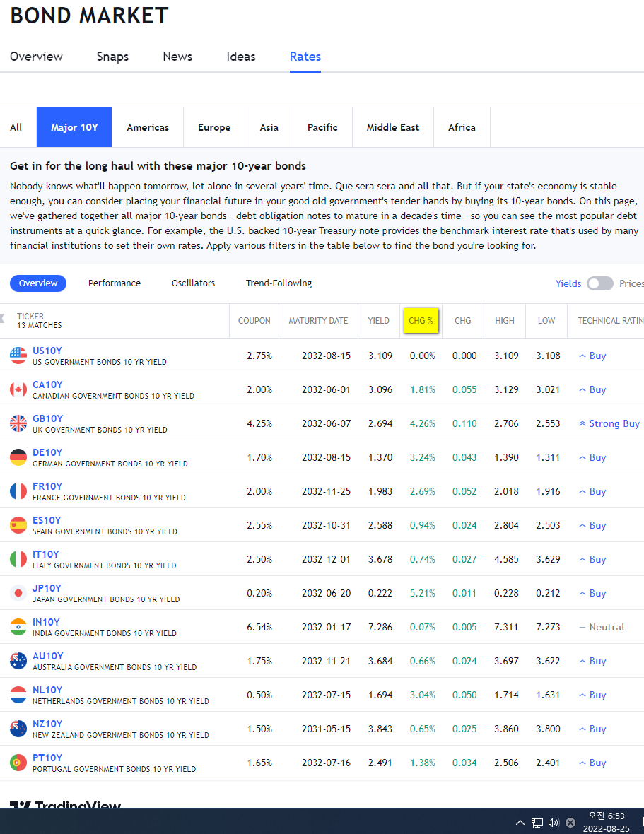Show hidden icons in system tray
Image resolution: width=644 pixels, height=834 pixels.
[x=520, y=823]
